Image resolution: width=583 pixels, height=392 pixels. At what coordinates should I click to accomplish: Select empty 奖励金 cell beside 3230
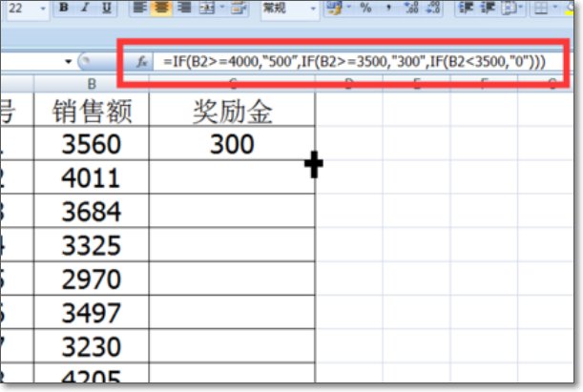(x=232, y=346)
